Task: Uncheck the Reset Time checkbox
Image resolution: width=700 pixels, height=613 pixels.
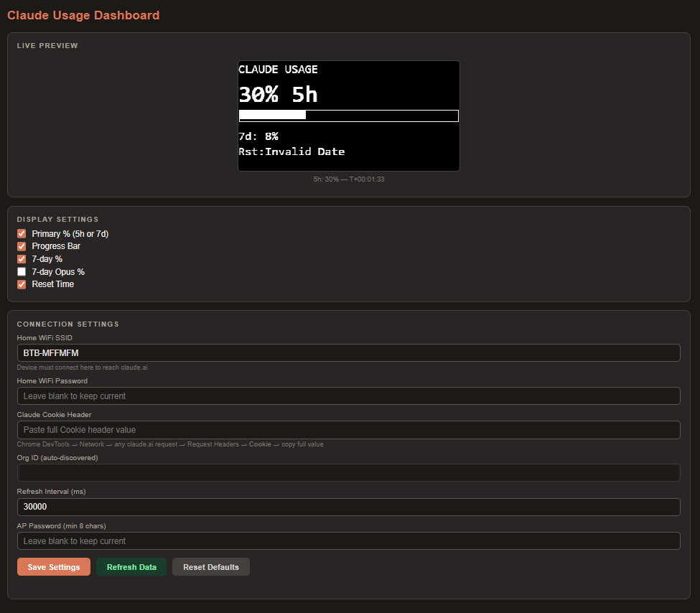Action: coord(22,284)
